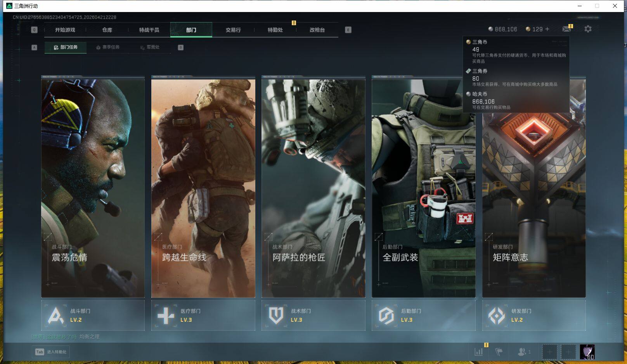This screenshot has width=627, height=364.
Task: Click the plus sign beside 129 coins
Action: [x=547, y=29]
